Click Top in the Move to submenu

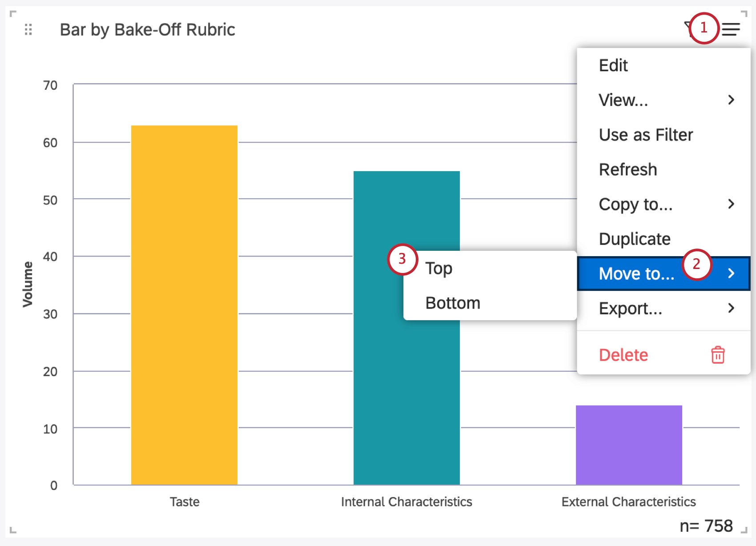tap(438, 268)
